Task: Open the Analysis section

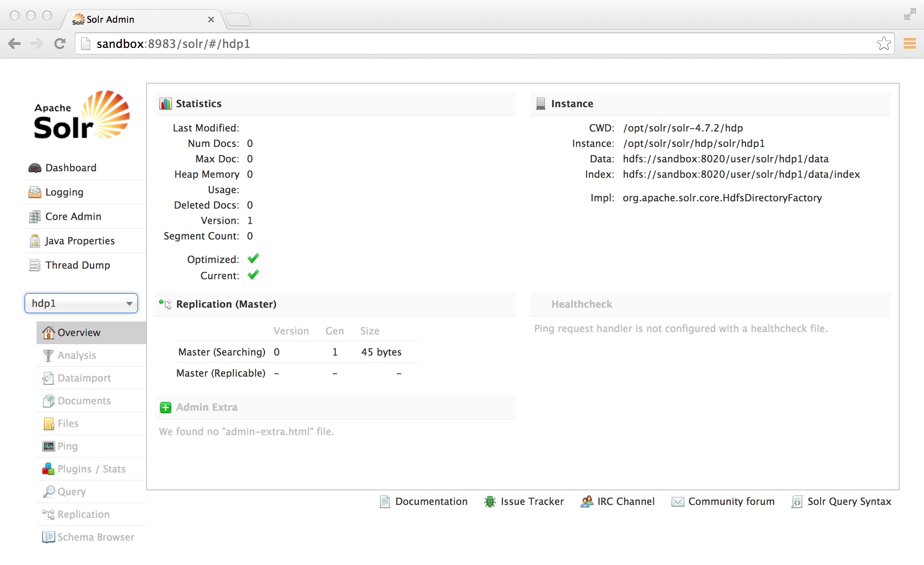Action: click(77, 356)
